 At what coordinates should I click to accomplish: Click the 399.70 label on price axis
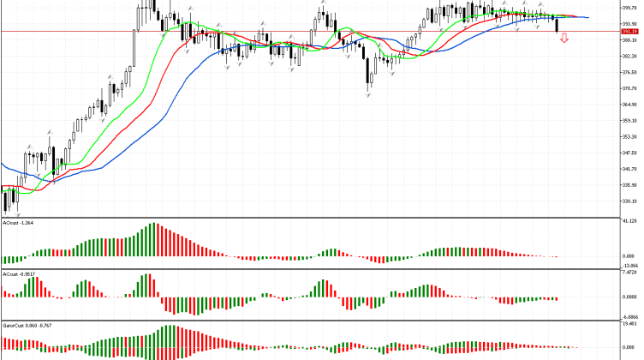pos(629,9)
